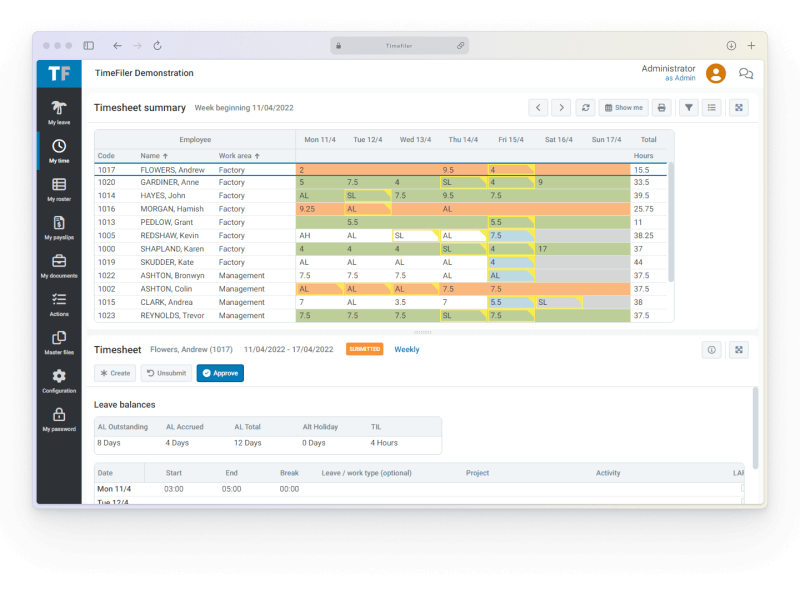800x597 pixels.
Task: Select the ASHTON, Colin row
Action: [x=381, y=288]
